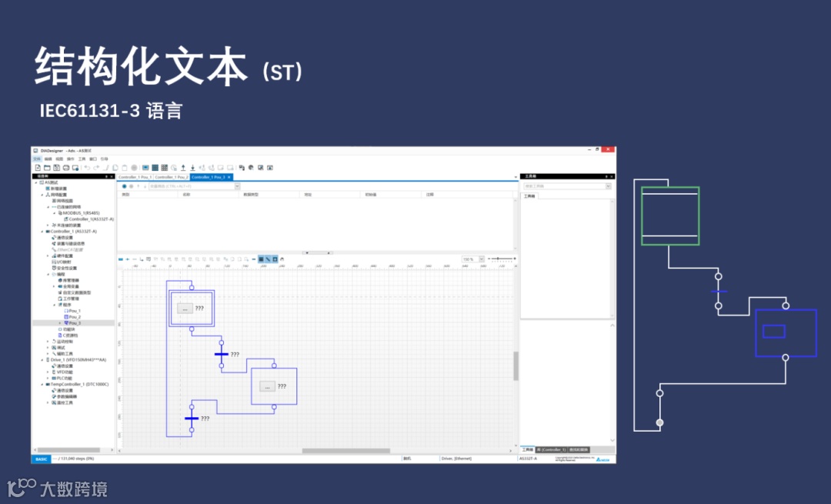The height and width of the screenshot is (504, 831).
Task: Open the 150 % zoom dropdown
Action: 481,259
